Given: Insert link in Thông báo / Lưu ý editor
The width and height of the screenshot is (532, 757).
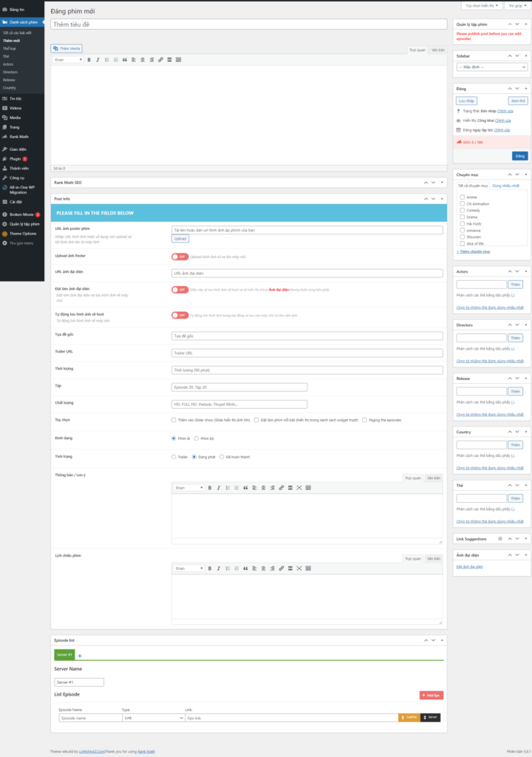Looking at the screenshot, I should pos(281,488).
